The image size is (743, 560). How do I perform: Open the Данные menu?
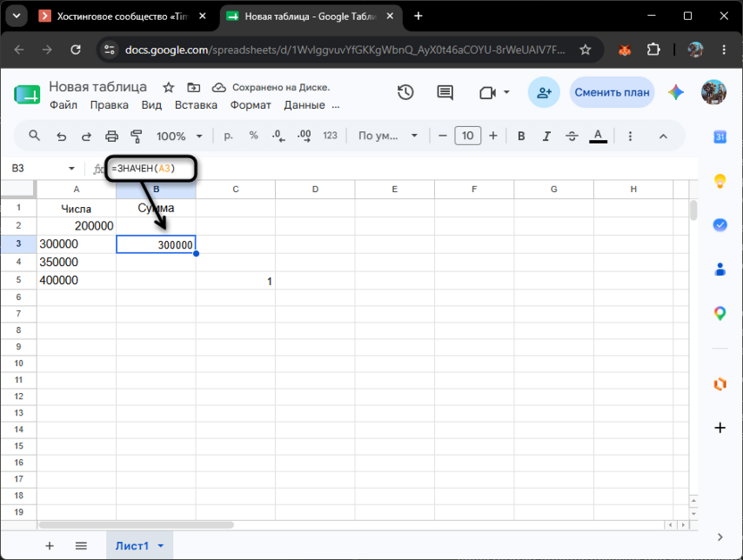tap(305, 105)
